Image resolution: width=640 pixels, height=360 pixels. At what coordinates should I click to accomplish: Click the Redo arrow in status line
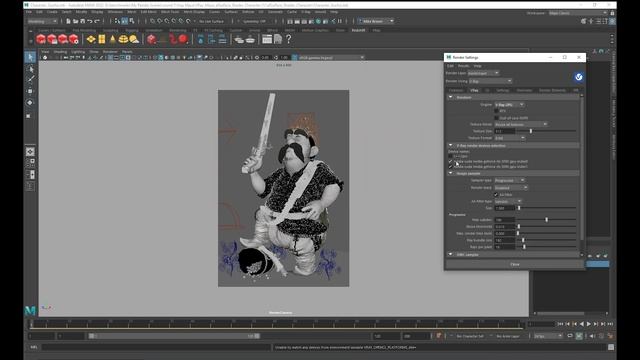click(x=97, y=21)
